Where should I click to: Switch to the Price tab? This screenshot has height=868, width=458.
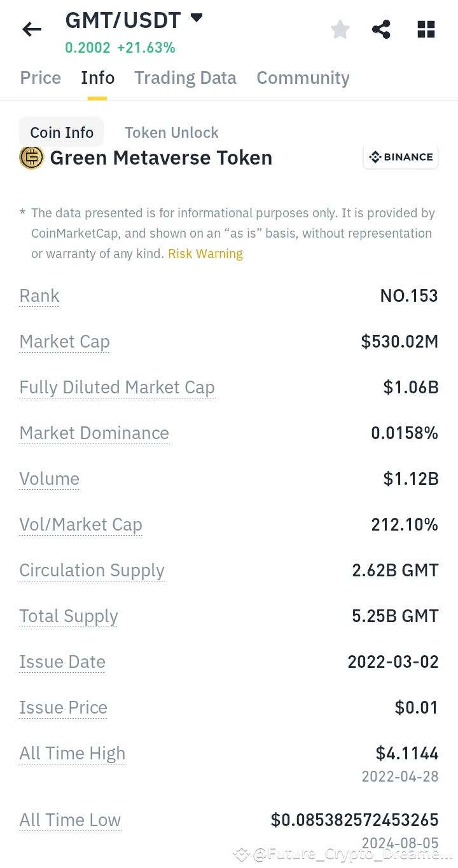click(41, 78)
